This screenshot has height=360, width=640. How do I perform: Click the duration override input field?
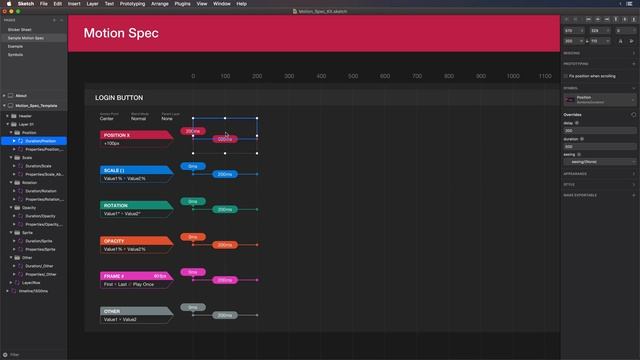click(x=599, y=147)
